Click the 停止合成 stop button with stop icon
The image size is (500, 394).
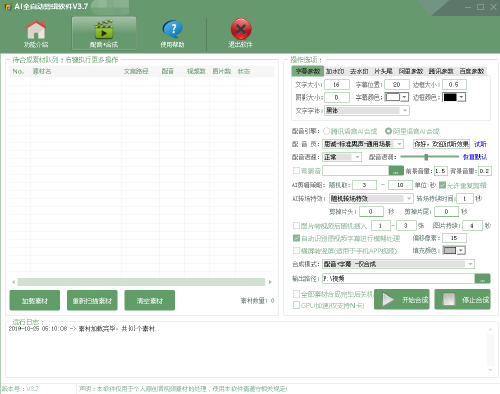click(462, 299)
